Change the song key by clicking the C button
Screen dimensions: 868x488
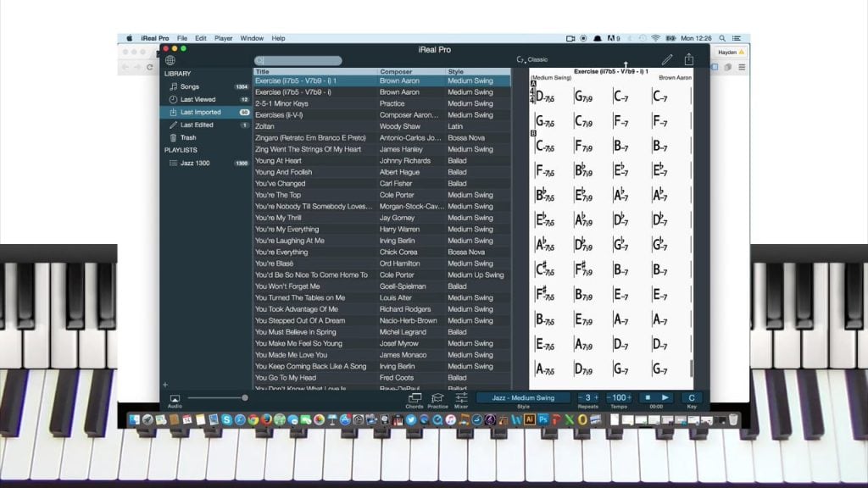[691, 397]
